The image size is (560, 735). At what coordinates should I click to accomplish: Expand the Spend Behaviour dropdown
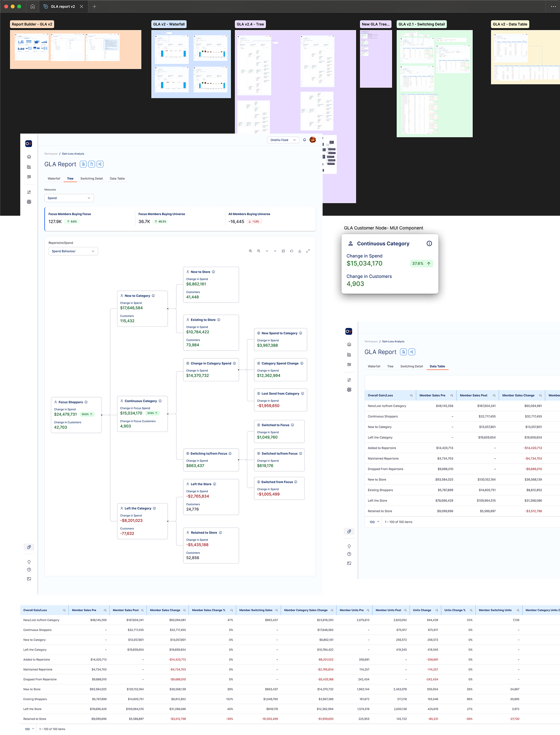click(x=73, y=251)
